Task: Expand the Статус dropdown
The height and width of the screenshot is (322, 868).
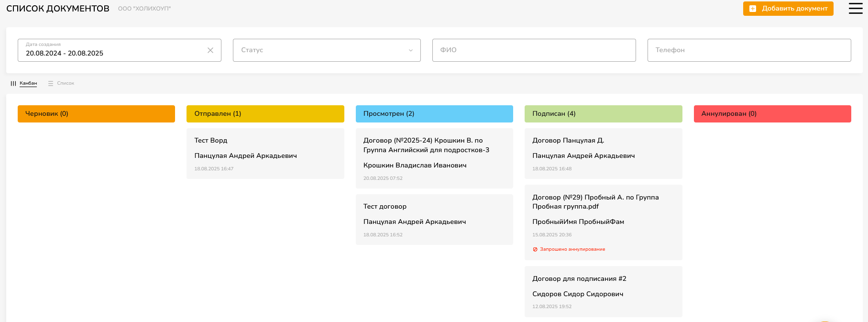Action: pyautogui.click(x=327, y=50)
